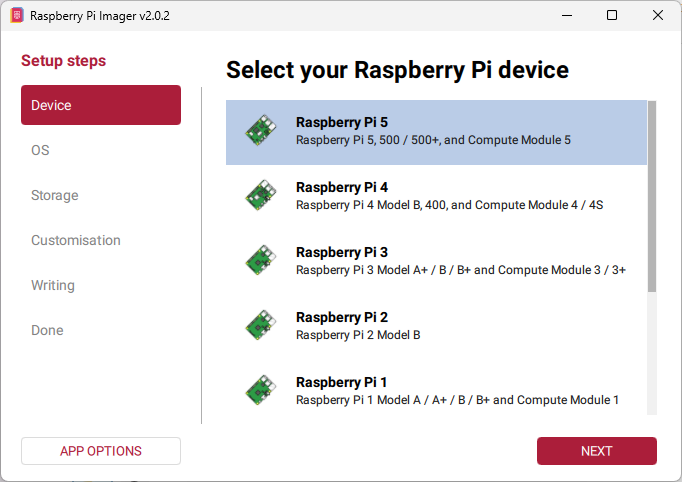Image resolution: width=682 pixels, height=482 pixels.
Task: Click 'Raspberry Pi 4 Model B, 400' description
Action: [450, 205]
